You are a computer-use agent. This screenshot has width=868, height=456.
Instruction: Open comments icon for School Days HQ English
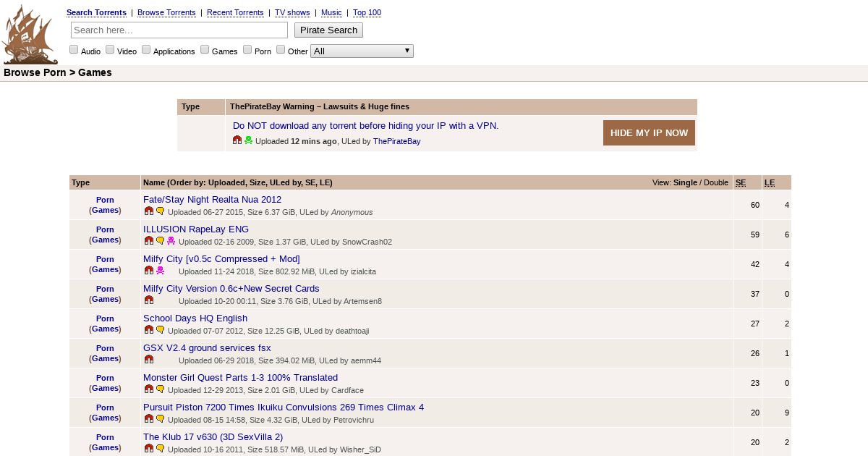pos(161,329)
